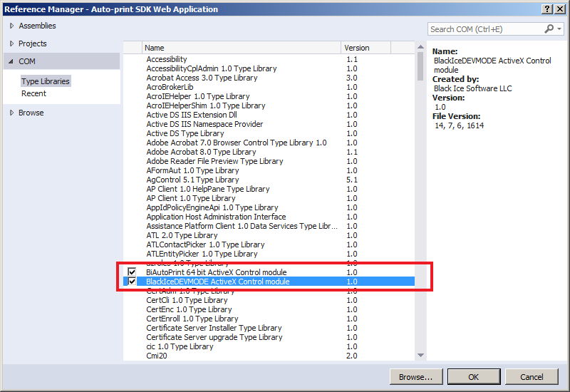Expand the Assemblies section
This screenshot has height=392, width=570.
[x=12, y=26]
